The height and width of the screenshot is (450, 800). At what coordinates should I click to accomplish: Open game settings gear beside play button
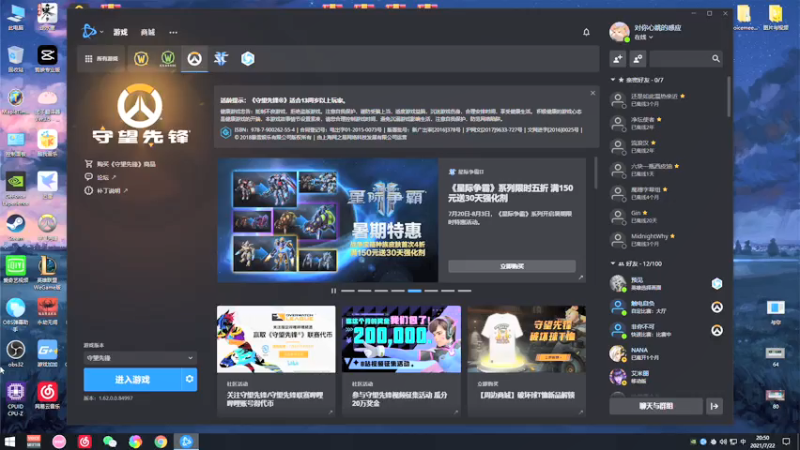click(189, 380)
